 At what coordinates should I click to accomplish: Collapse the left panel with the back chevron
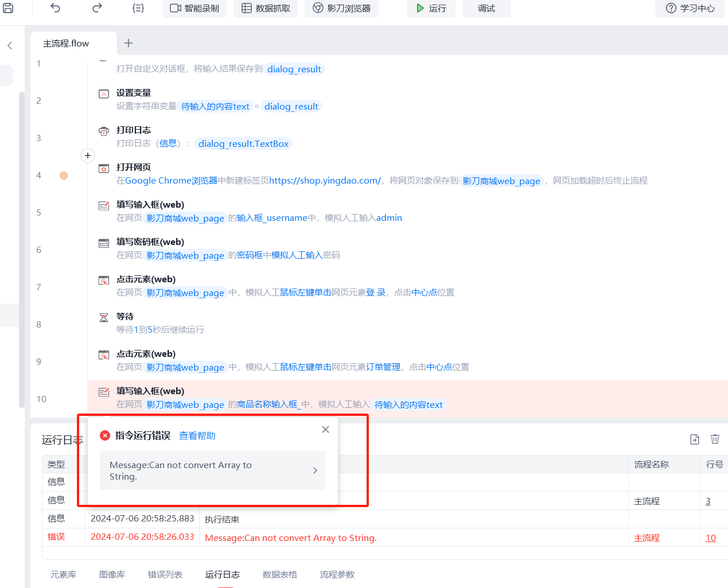pos(10,45)
